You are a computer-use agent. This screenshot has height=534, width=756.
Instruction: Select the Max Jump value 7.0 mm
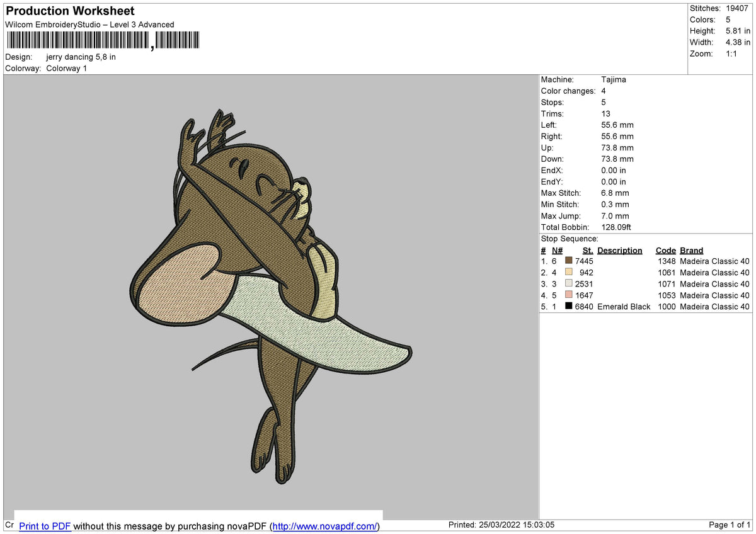point(615,216)
